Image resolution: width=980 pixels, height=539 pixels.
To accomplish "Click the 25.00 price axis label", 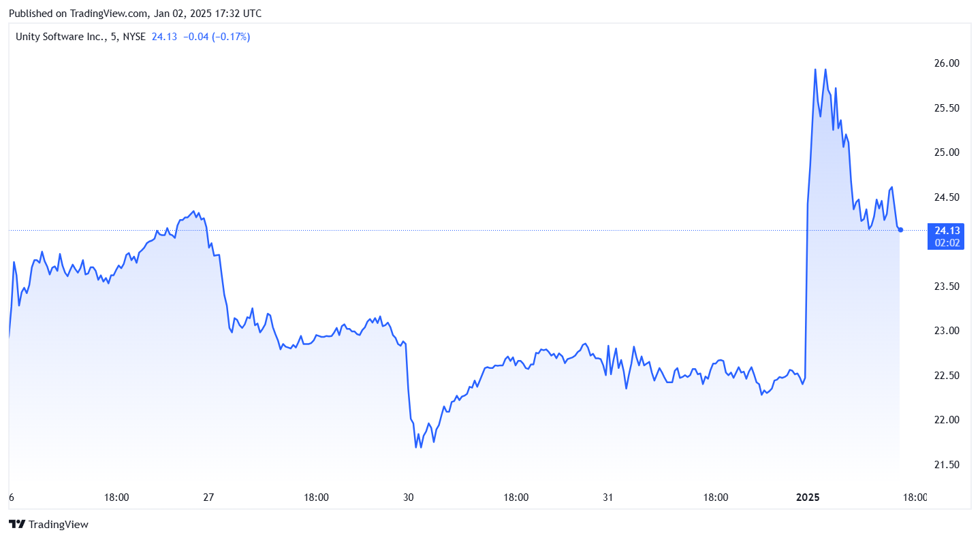I will click(947, 152).
